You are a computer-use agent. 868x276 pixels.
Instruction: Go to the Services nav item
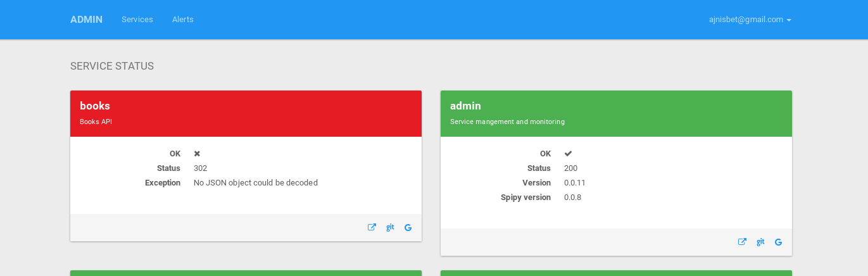pos(137,20)
